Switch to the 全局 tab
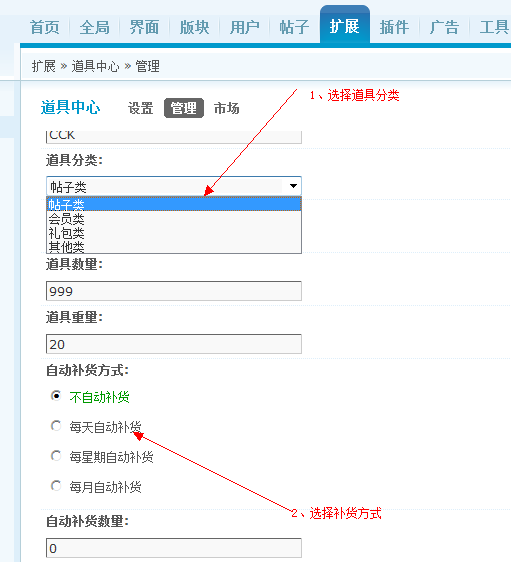The width and height of the screenshot is (511, 562). (x=95, y=27)
